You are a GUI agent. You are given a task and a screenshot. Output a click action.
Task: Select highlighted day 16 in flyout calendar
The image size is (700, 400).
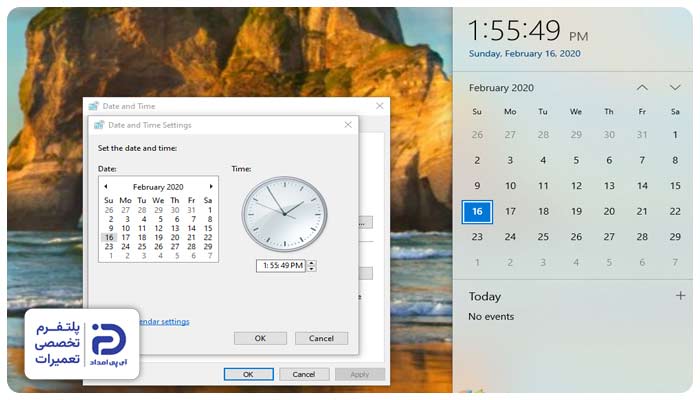(477, 212)
